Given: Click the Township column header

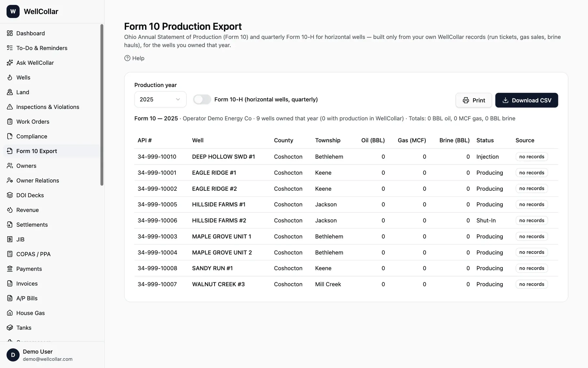Looking at the screenshot, I should coord(328,140).
